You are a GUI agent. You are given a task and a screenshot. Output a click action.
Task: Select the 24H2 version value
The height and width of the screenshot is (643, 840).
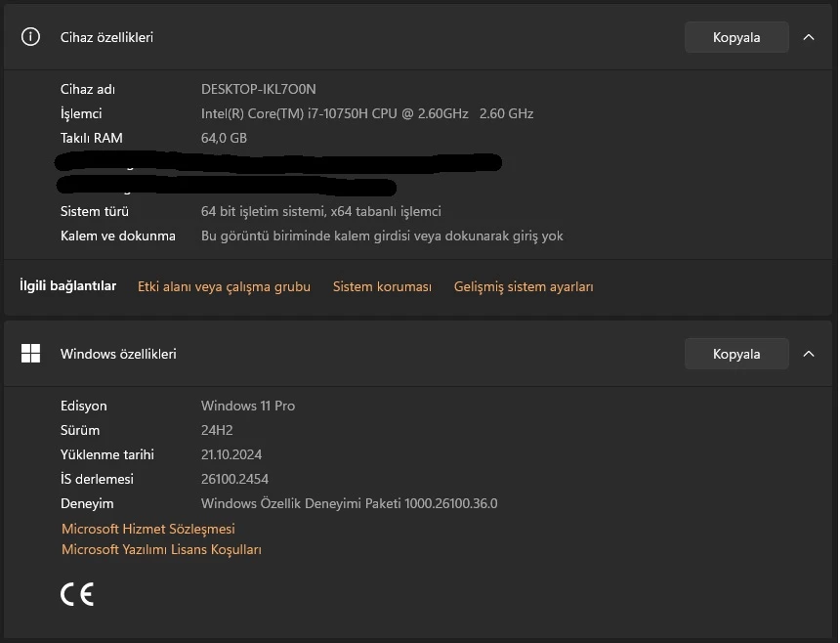(217, 430)
